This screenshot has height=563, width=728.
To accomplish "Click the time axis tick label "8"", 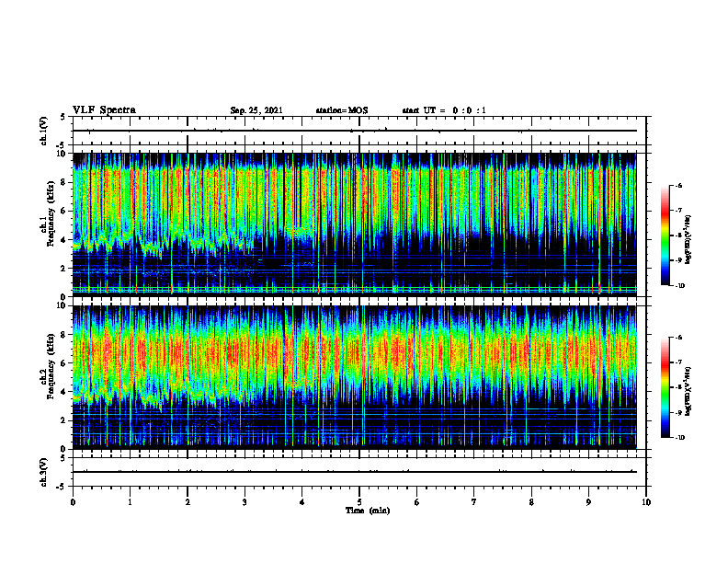I will [531, 502].
